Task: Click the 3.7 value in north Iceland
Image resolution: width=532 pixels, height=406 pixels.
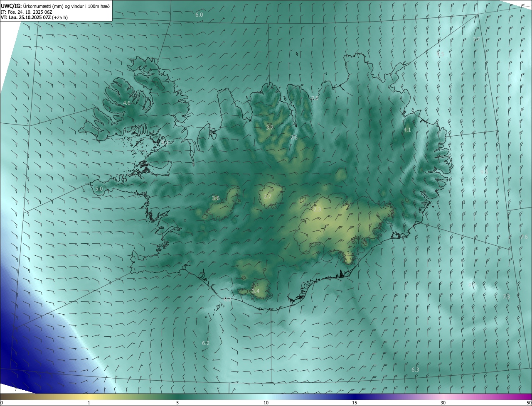Action: pyautogui.click(x=269, y=128)
